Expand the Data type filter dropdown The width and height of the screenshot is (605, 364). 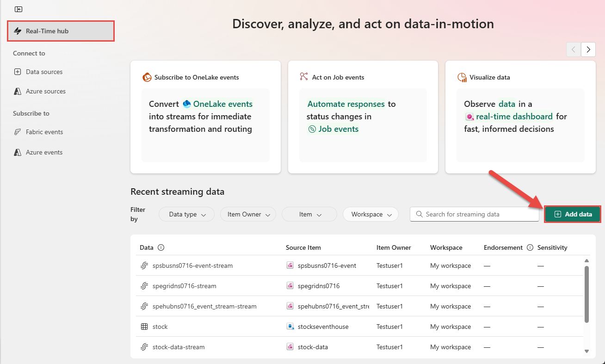186,214
